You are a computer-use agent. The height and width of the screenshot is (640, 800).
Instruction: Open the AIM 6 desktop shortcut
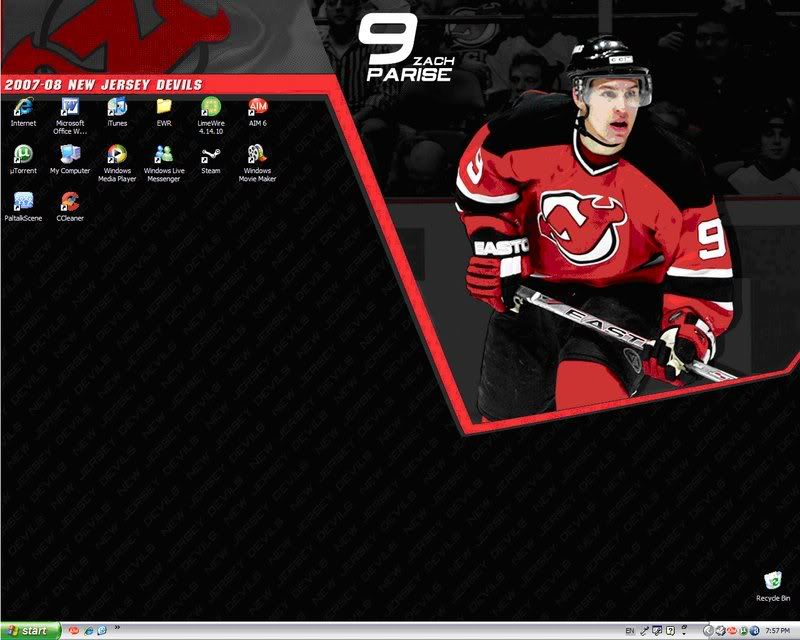258,112
